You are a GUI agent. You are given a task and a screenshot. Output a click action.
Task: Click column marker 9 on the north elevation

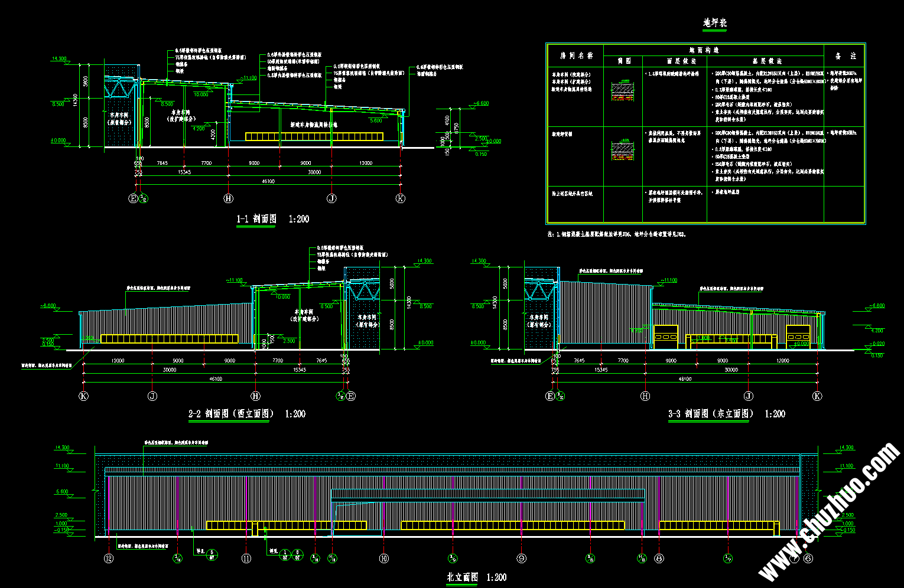tap(522, 559)
